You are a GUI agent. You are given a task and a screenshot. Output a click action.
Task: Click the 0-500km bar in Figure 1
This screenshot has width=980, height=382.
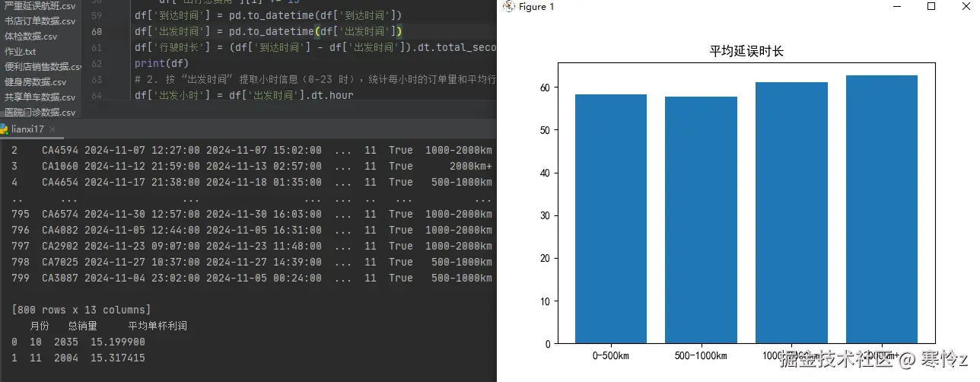tap(611, 218)
